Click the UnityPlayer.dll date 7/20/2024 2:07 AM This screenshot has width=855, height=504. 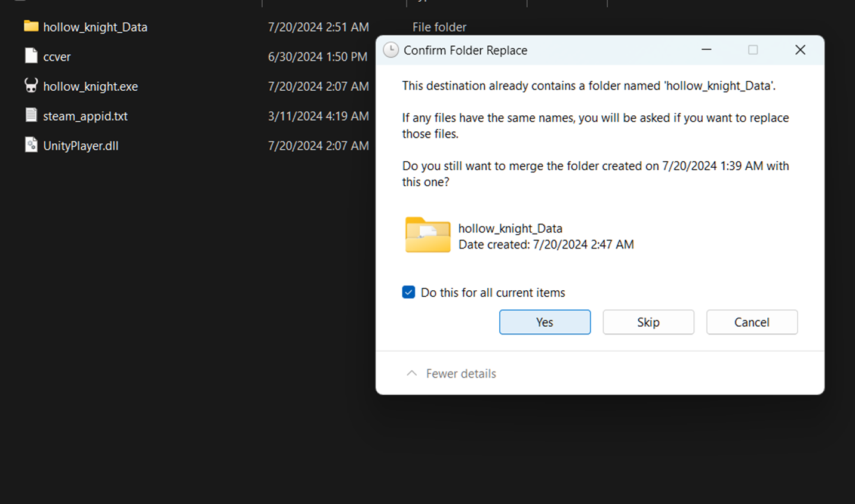(x=318, y=146)
